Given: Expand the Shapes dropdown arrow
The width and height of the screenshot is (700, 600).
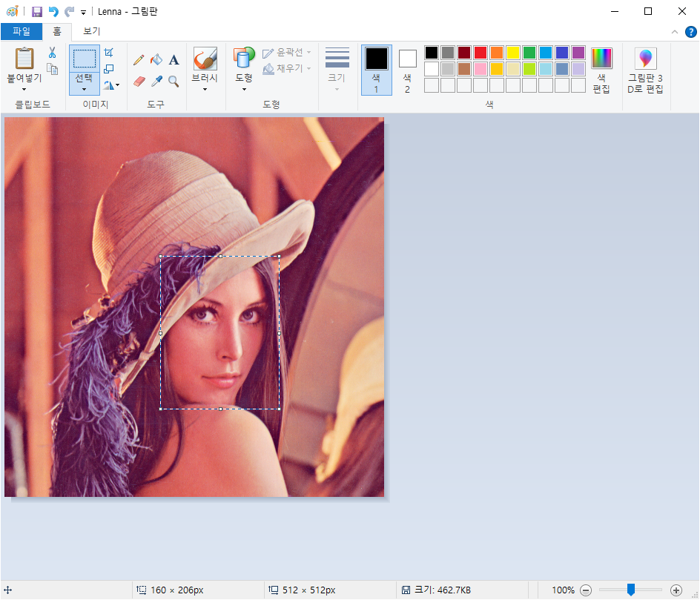Looking at the screenshot, I should [x=244, y=89].
